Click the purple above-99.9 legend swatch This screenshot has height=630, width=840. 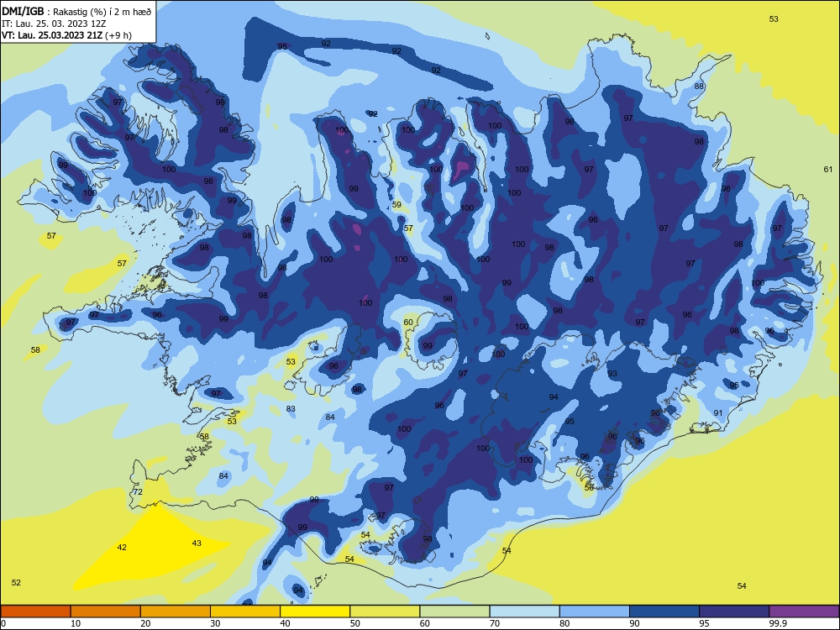coord(804,612)
